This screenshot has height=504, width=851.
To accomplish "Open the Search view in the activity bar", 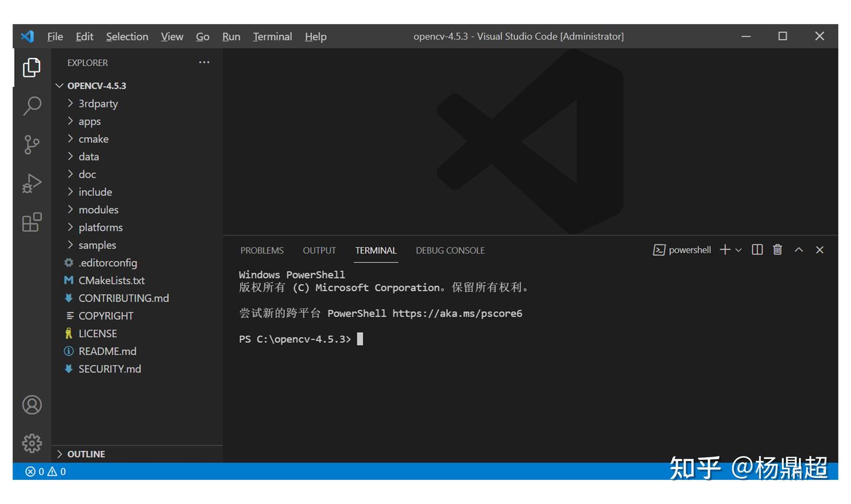I will coord(31,106).
